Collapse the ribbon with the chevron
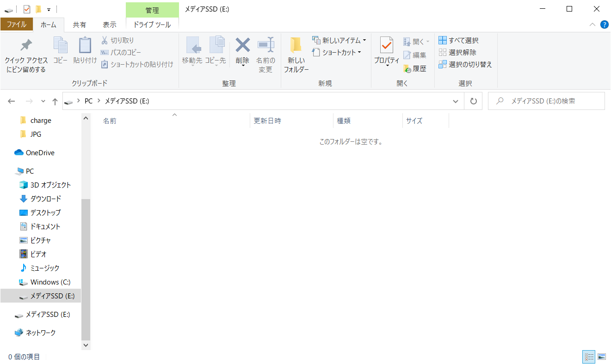611x364 pixels. [592, 24]
